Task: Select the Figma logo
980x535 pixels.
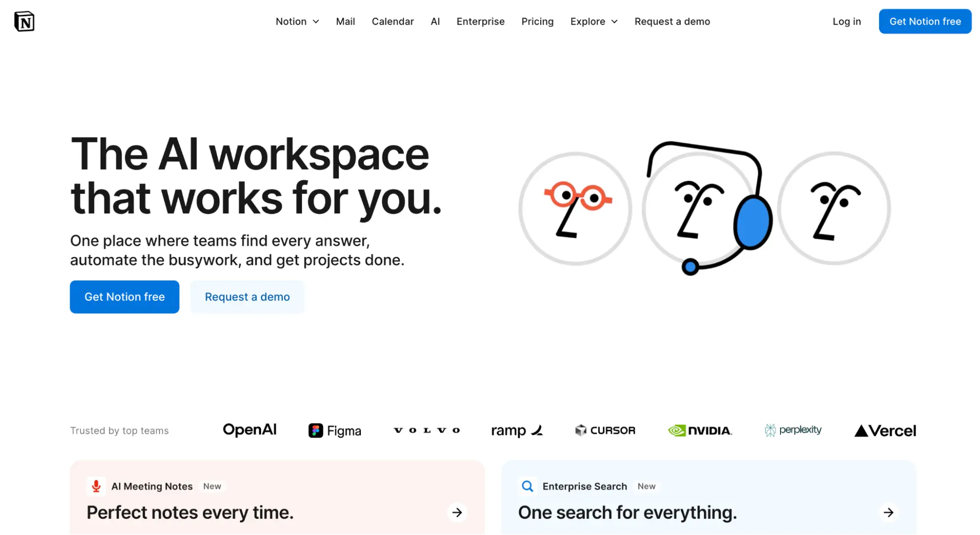Action: (x=334, y=430)
